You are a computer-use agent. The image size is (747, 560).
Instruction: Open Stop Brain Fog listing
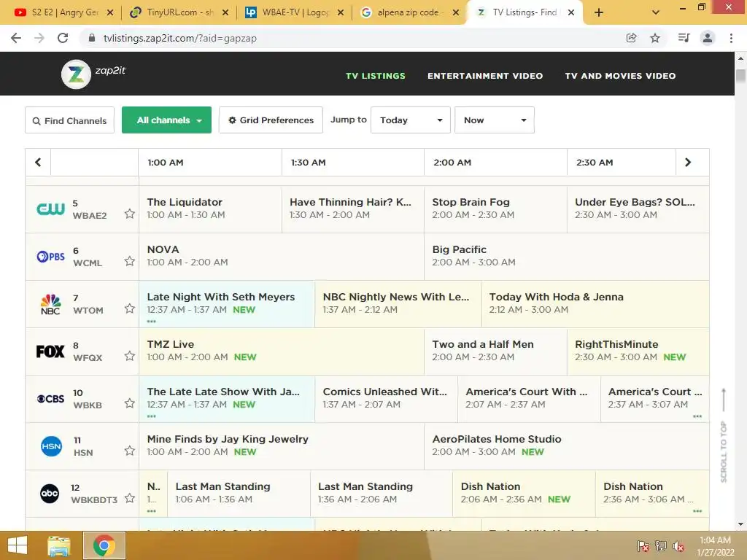tap(495, 209)
